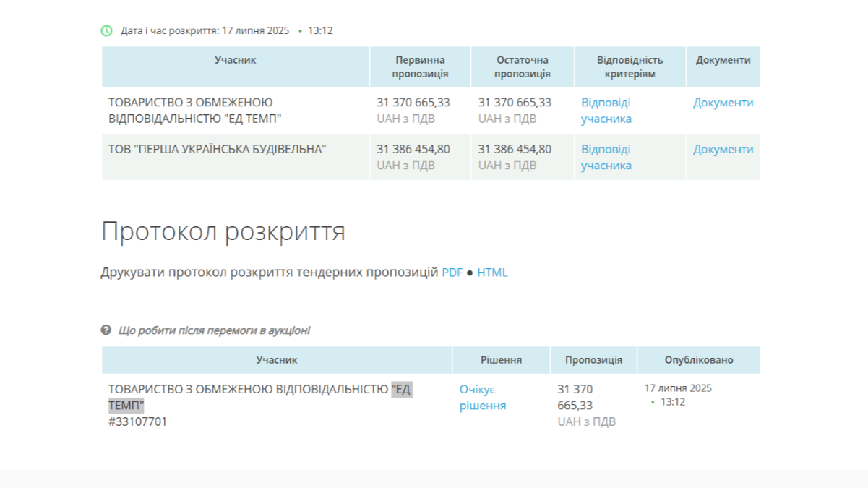The height and width of the screenshot is (488, 868).
Task: Open 'Документи' link for ПЕРША УКРАЇНСЬКА БУДІВЕЛЬНА row
Action: pos(723,150)
